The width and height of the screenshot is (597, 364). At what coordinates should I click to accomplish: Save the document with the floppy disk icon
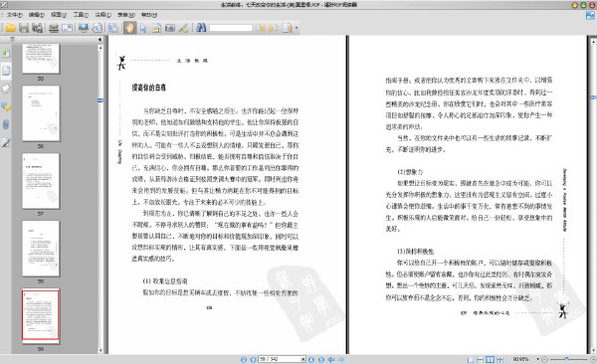[x=24, y=28]
